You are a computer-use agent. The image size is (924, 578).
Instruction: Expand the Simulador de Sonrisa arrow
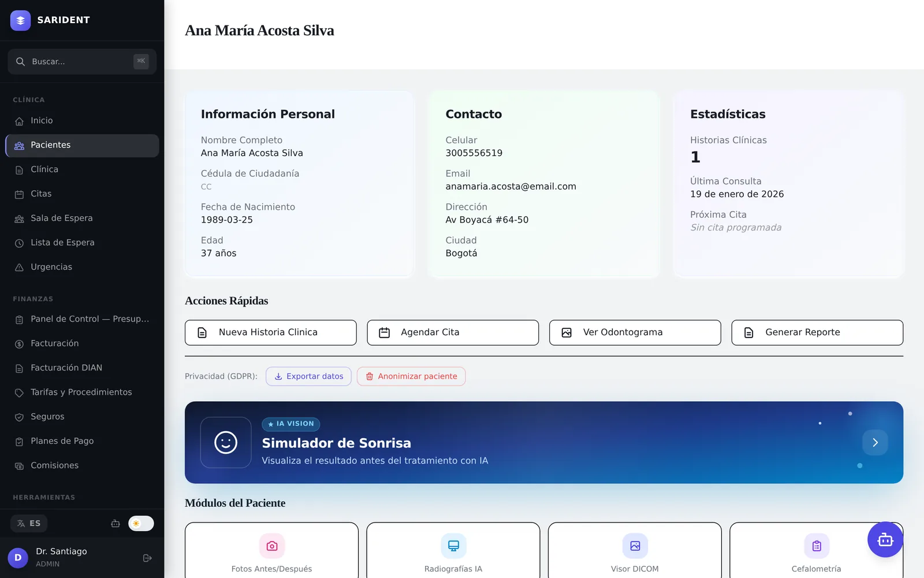click(875, 443)
